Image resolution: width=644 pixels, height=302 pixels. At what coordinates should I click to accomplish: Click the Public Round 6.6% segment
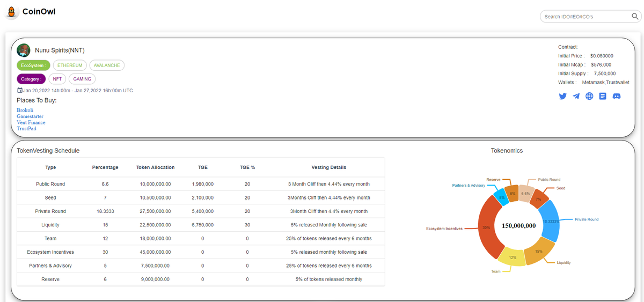pos(526,193)
